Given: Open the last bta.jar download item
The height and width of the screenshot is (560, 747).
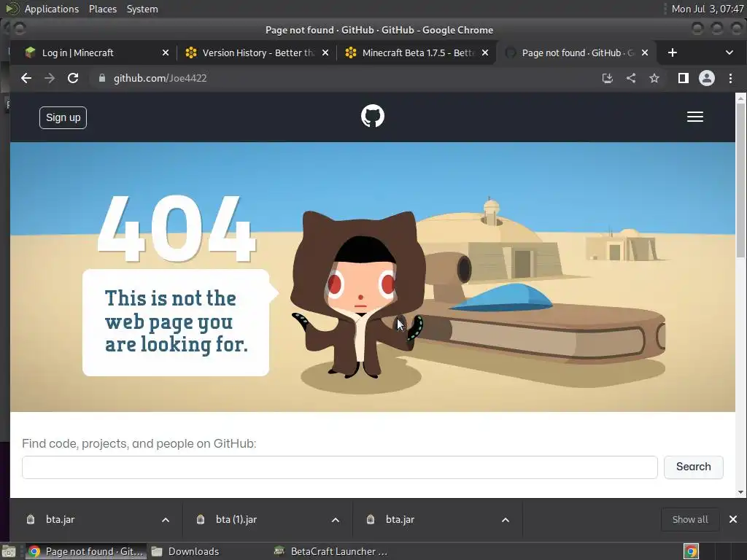Looking at the screenshot, I should pyautogui.click(x=400, y=519).
